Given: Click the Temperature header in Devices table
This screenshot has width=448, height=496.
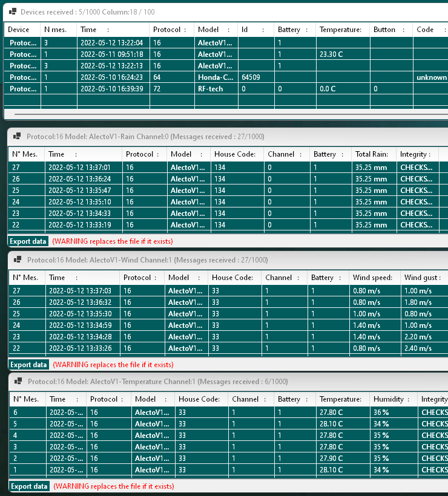Looking at the screenshot, I should (x=343, y=30).
